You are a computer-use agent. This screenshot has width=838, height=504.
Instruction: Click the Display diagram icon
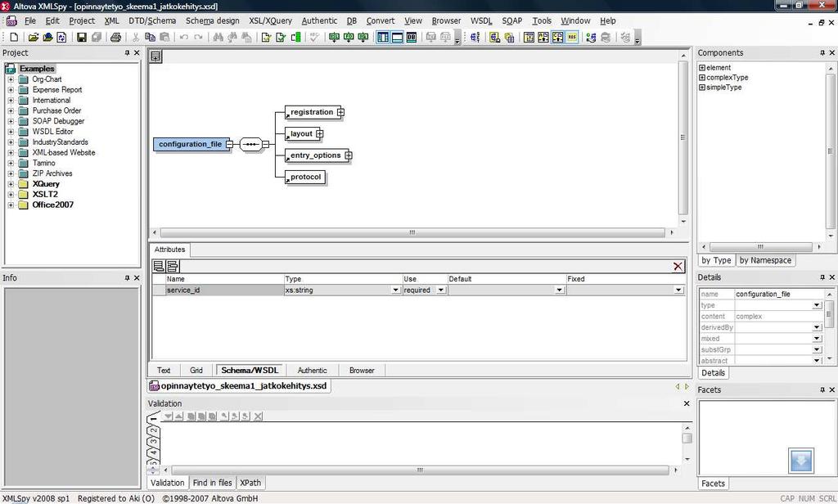tap(509, 38)
